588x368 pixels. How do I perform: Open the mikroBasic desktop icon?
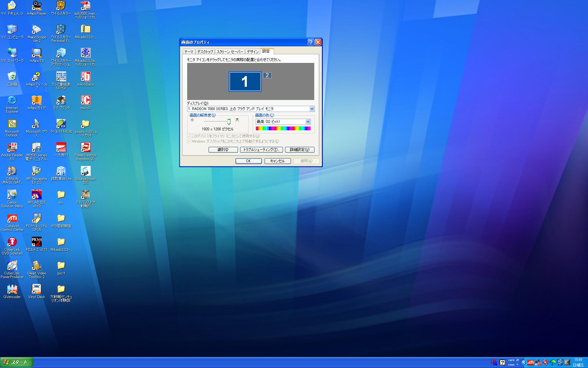coord(85,77)
